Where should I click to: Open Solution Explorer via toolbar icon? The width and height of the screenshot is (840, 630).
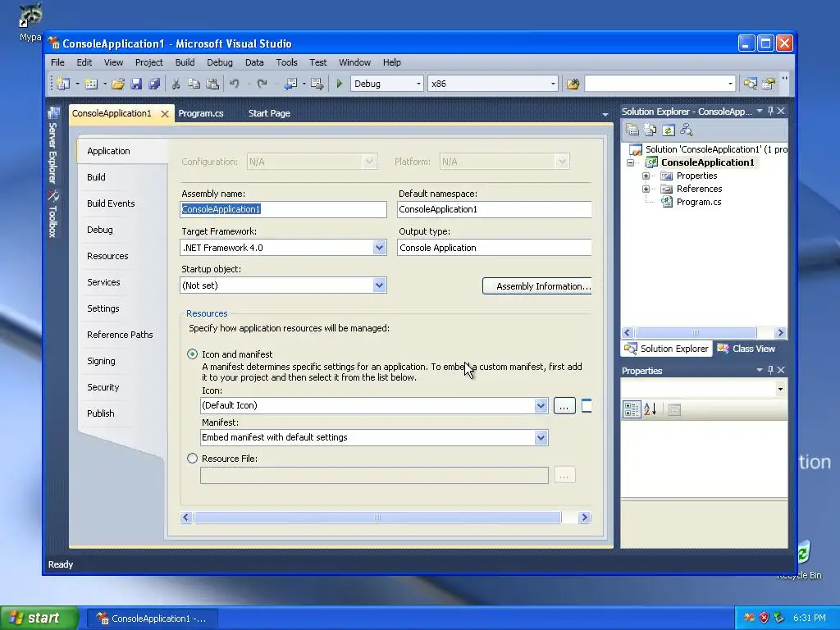click(750, 84)
